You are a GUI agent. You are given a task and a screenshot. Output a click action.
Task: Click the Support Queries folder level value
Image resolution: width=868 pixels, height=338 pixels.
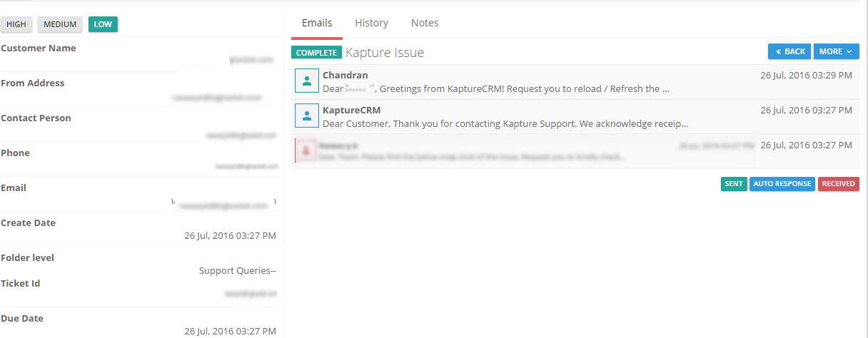(238, 271)
